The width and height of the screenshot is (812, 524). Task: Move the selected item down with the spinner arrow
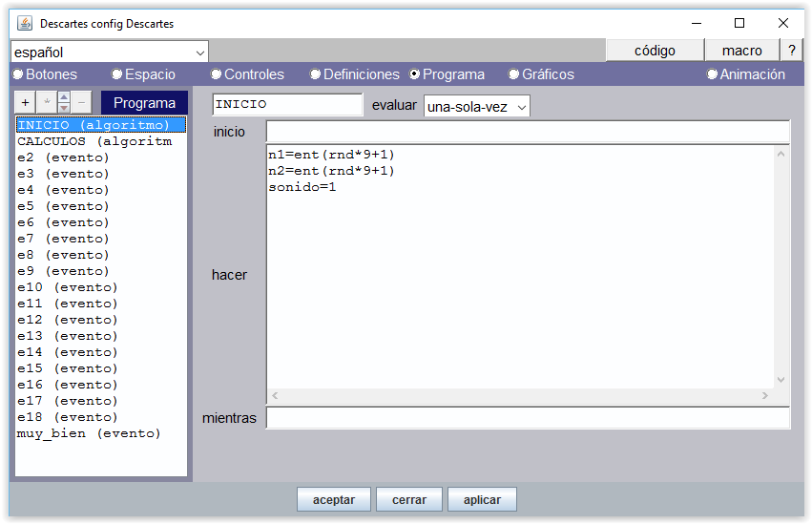(x=64, y=108)
